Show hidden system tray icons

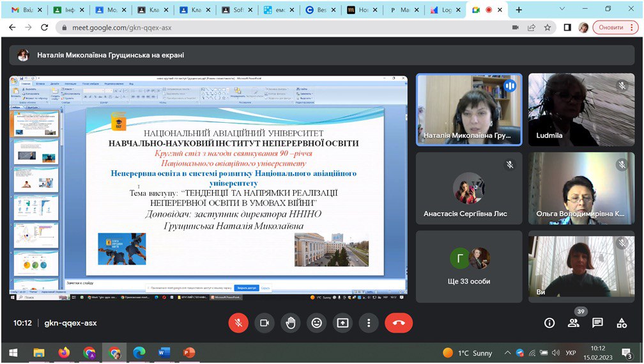[x=507, y=352]
